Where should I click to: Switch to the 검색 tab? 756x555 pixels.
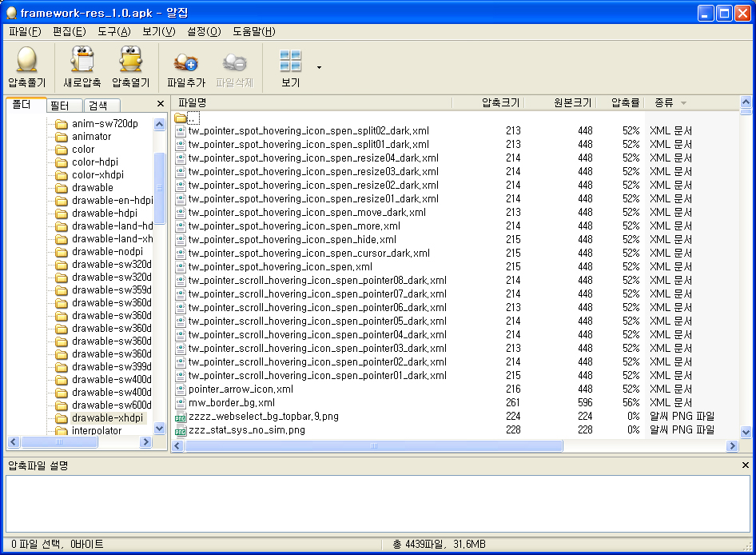97,106
